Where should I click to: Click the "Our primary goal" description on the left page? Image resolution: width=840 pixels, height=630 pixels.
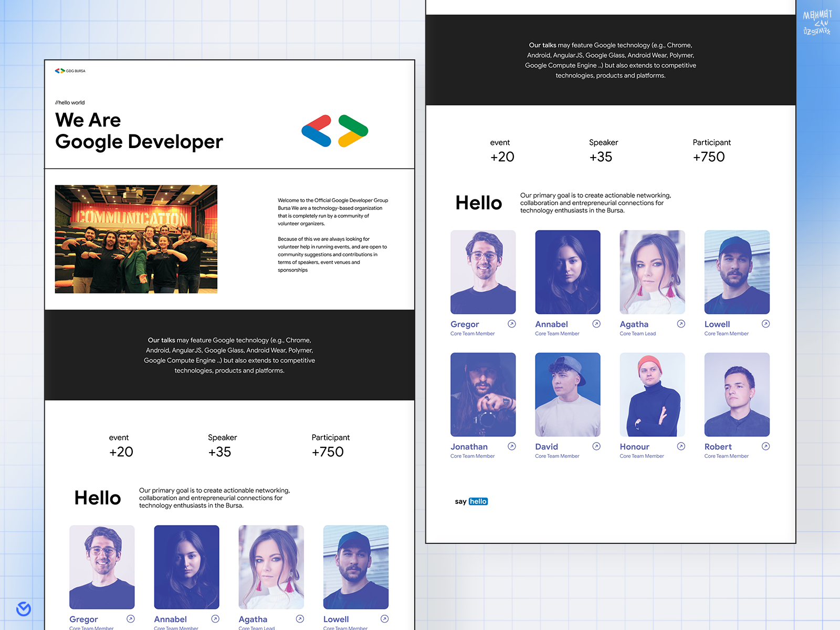pyautogui.click(x=214, y=498)
